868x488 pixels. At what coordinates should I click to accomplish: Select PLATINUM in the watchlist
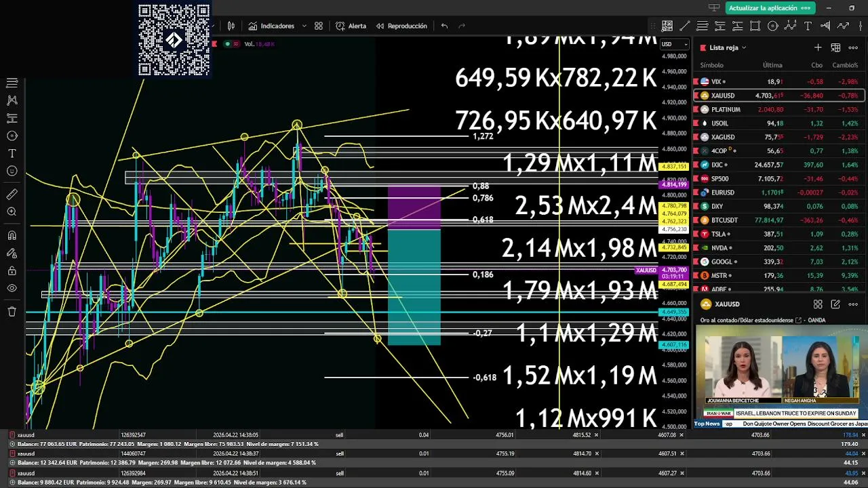778,109
